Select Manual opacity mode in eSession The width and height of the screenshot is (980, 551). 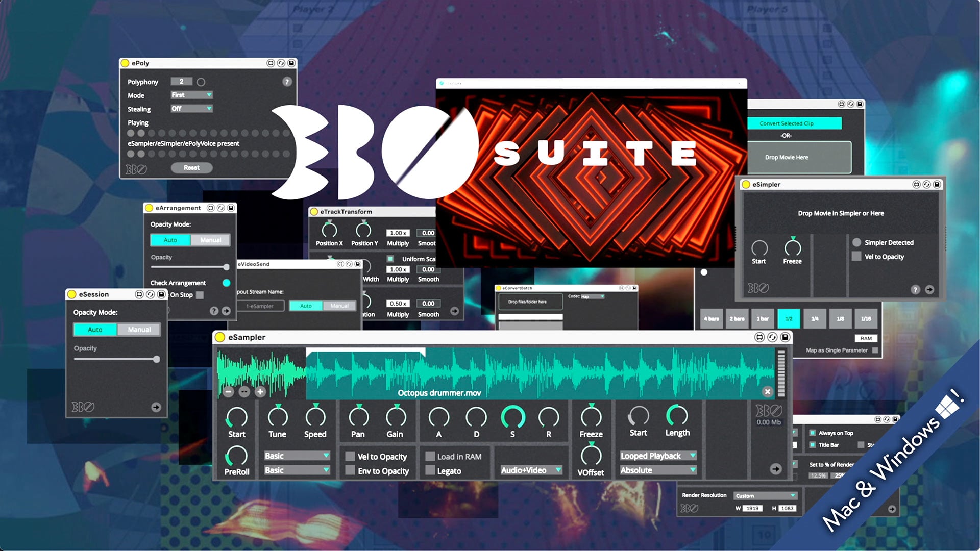(x=139, y=330)
